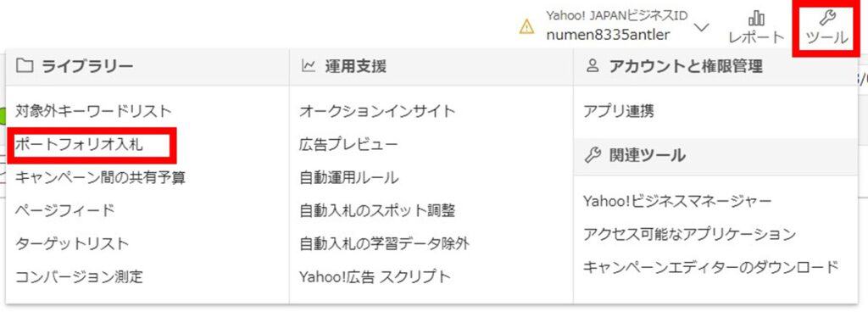
Task: Select ターゲットリスト menu entry
Action: click(72, 243)
